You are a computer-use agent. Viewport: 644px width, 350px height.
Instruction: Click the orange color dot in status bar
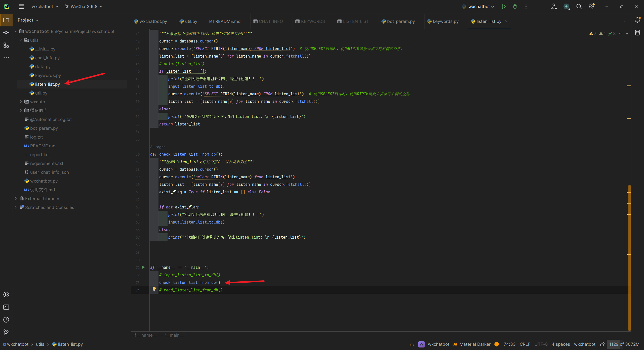click(497, 344)
